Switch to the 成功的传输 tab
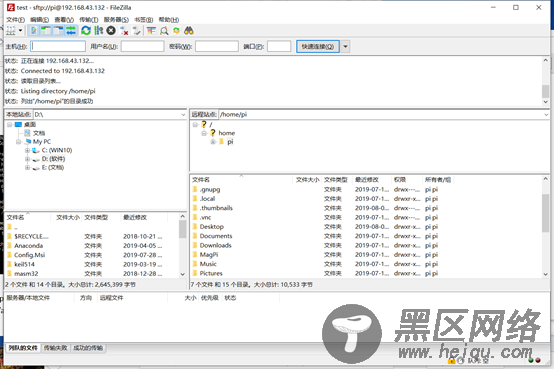Viewport: 554px width, 369px height. [x=88, y=348]
